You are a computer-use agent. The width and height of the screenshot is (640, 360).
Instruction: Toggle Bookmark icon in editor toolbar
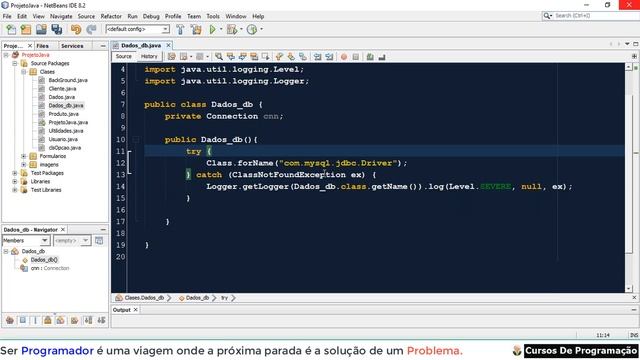point(302,57)
